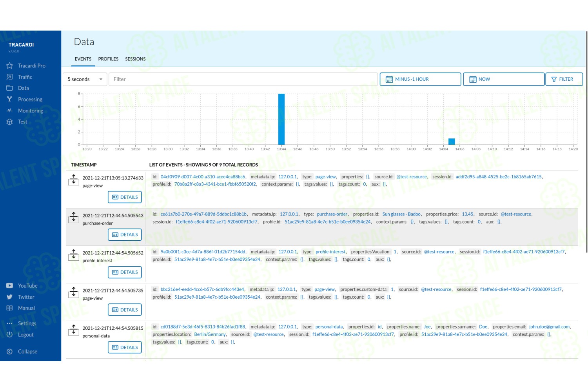Open the Manual book icon
This screenshot has width=588, height=392.
pyautogui.click(x=10, y=308)
